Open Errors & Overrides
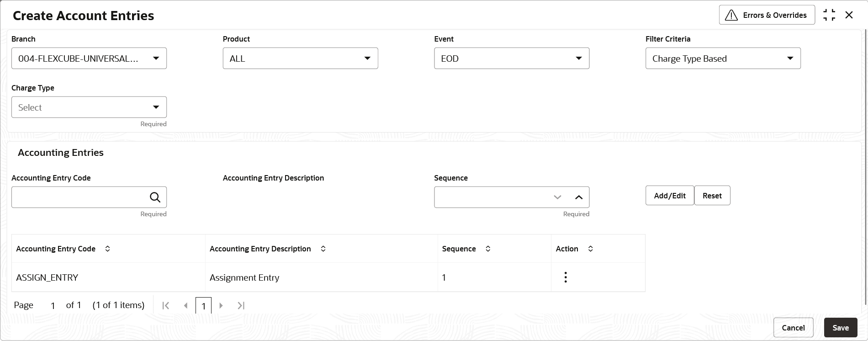 tap(767, 15)
